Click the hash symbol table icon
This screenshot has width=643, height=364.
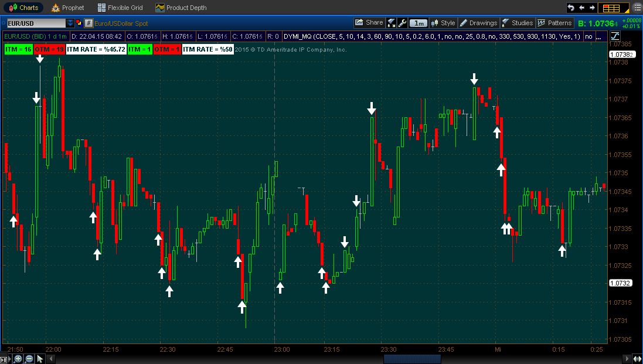click(89, 23)
